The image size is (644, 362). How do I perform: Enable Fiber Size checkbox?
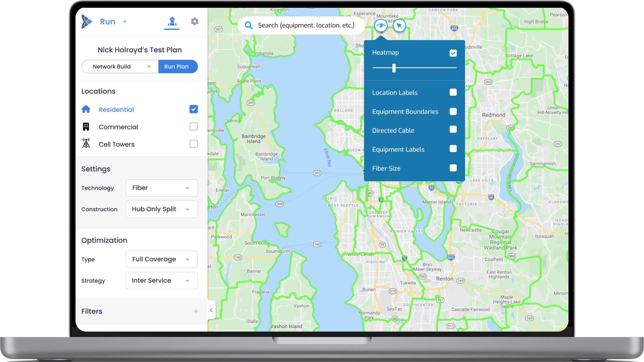[x=453, y=168]
